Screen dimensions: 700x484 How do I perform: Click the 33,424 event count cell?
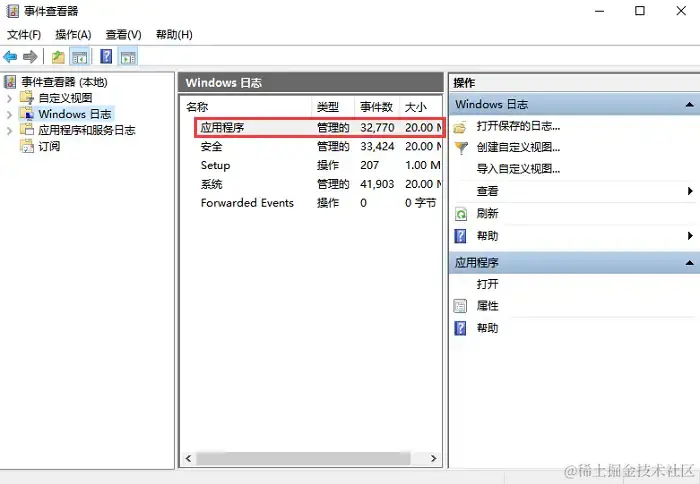tap(377, 146)
